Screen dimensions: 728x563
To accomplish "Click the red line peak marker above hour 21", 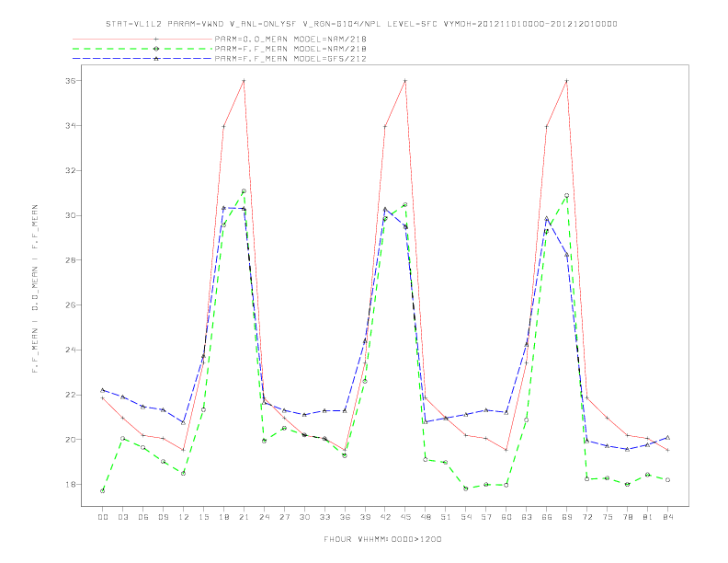I will click(244, 80).
